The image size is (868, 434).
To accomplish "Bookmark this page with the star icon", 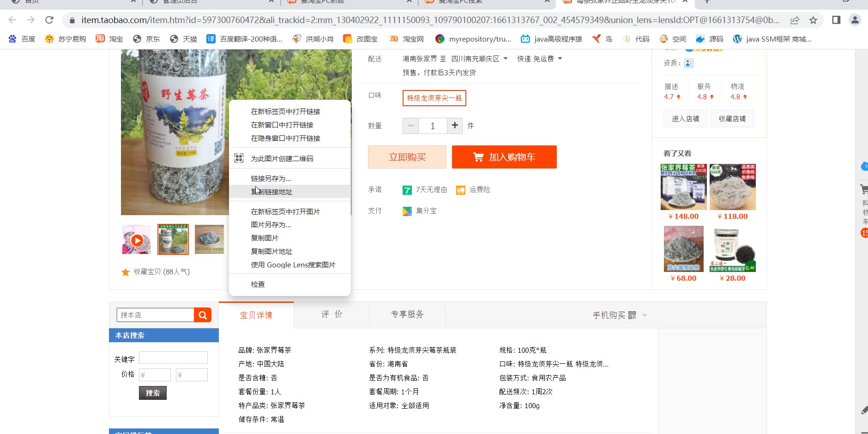I will 813,20.
